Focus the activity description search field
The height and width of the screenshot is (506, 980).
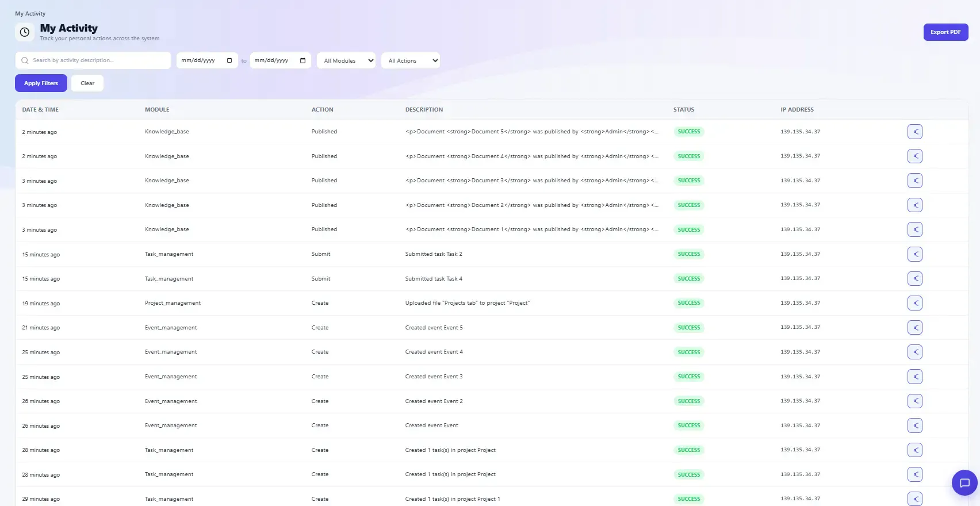93,60
